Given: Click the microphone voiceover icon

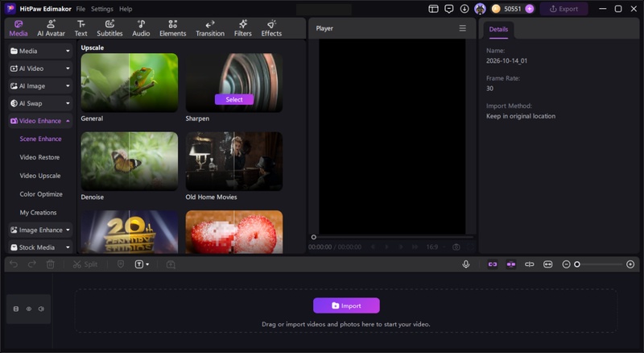Looking at the screenshot, I should click(x=466, y=264).
